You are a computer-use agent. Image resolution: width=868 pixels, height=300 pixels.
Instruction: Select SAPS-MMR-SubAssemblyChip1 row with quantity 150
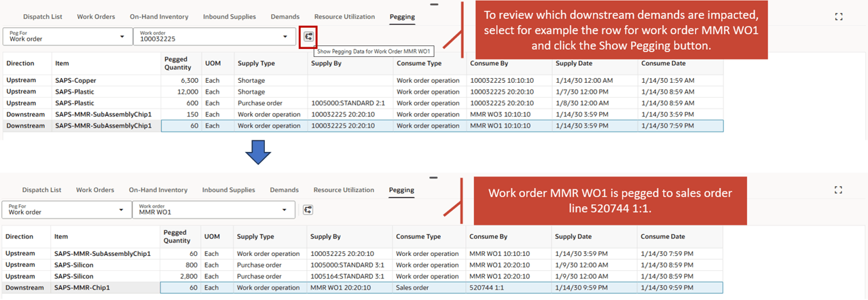point(363,115)
